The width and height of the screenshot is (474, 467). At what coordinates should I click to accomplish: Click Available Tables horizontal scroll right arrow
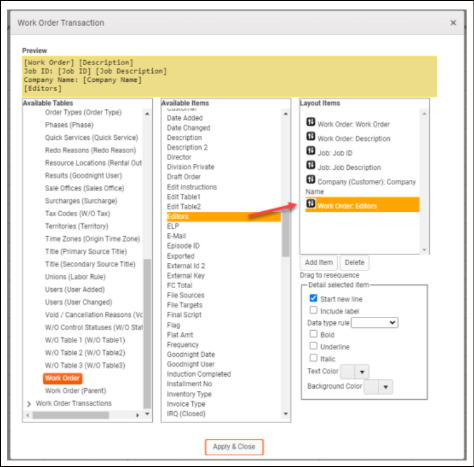coord(137,415)
